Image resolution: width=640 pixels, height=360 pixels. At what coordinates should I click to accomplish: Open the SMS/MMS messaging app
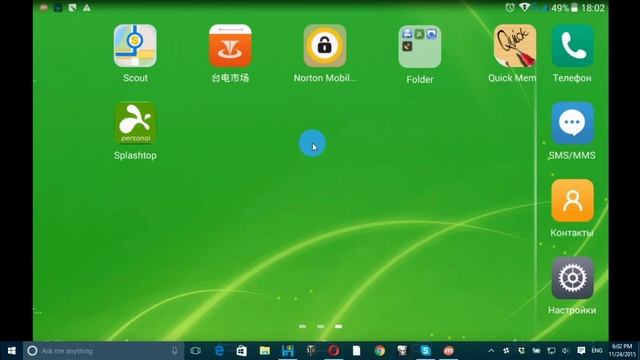[572, 123]
